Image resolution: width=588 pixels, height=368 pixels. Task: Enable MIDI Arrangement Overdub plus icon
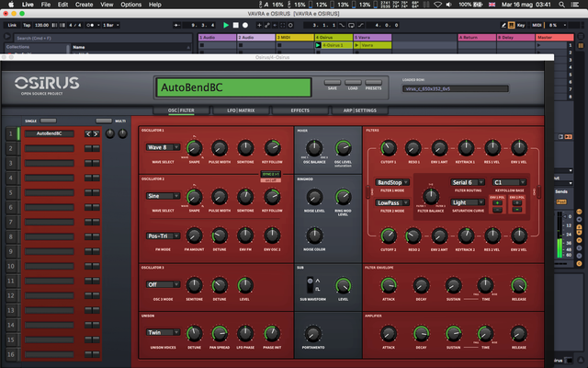[259, 25]
